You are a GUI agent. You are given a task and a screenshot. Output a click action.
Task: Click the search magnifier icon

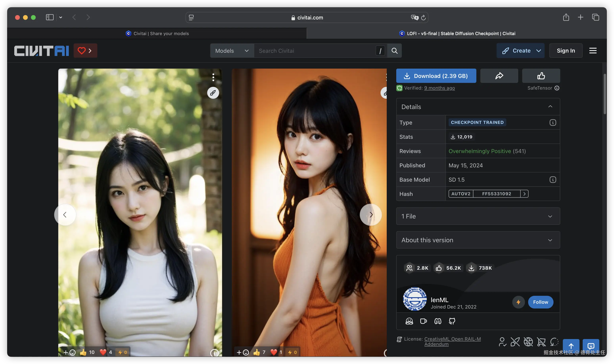pyautogui.click(x=394, y=51)
